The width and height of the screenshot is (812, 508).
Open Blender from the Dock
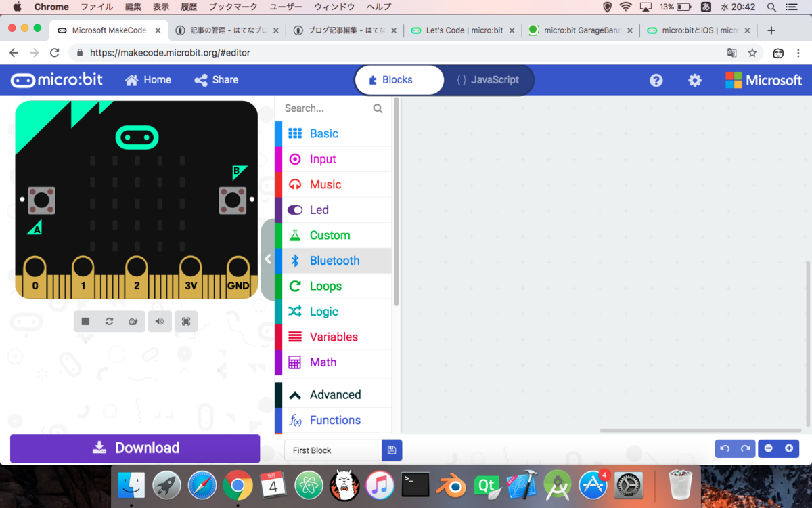pos(450,485)
